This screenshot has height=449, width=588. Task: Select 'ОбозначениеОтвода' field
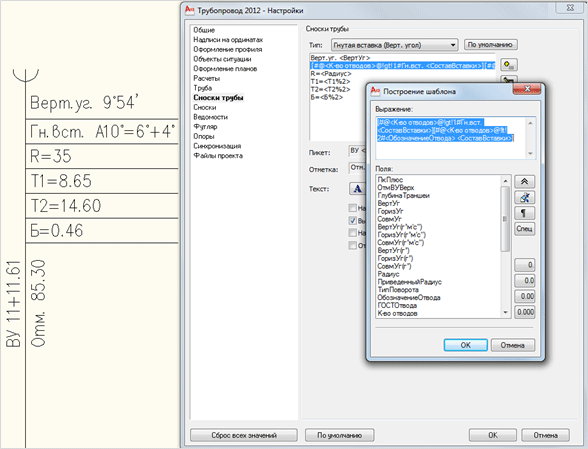(x=409, y=298)
